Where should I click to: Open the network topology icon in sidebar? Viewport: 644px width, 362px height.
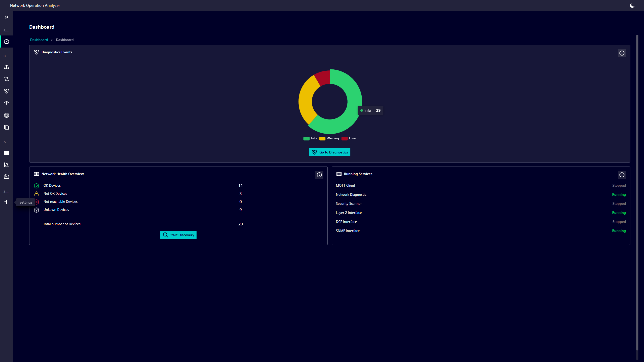tap(7, 67)
